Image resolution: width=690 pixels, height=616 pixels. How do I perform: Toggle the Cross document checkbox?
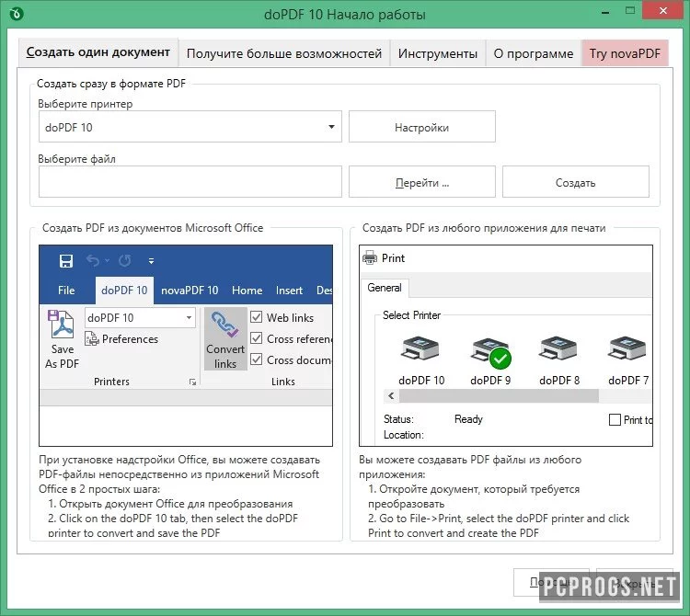click(256, 359)
